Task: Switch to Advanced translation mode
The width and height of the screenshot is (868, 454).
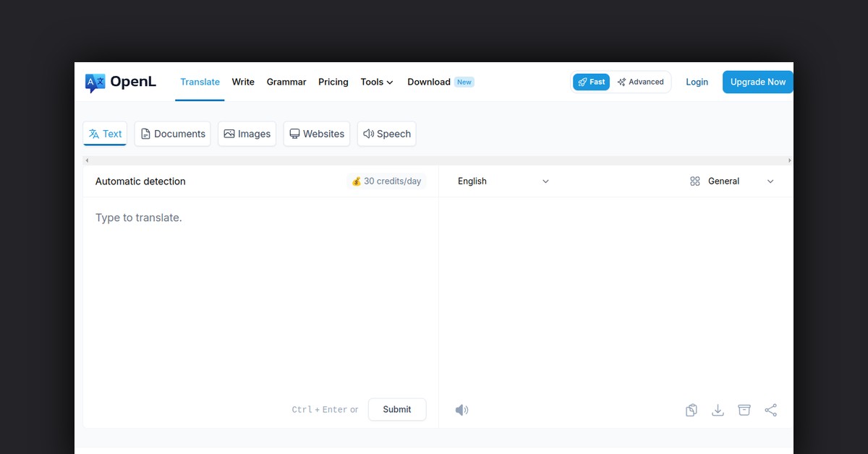Action: point(641,82)
